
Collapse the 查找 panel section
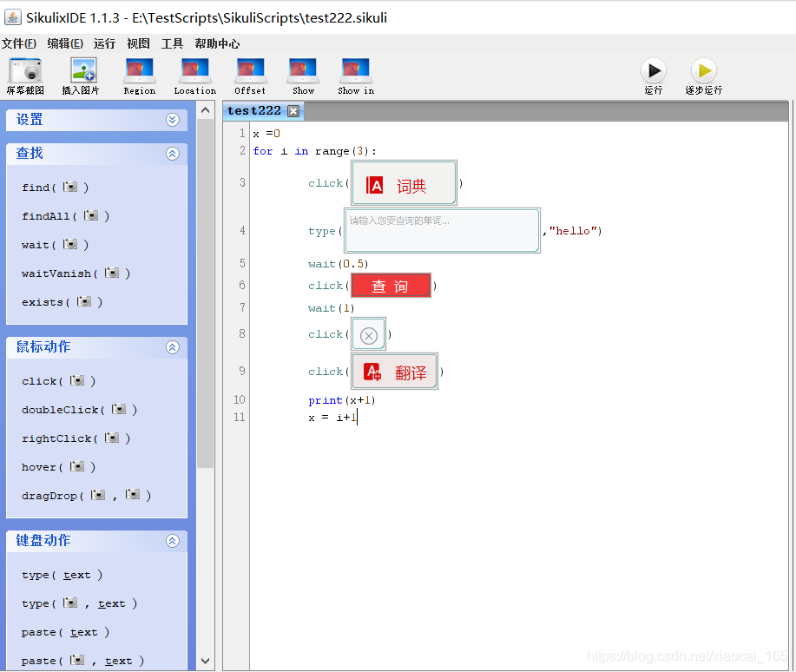[x=173, y=154]
